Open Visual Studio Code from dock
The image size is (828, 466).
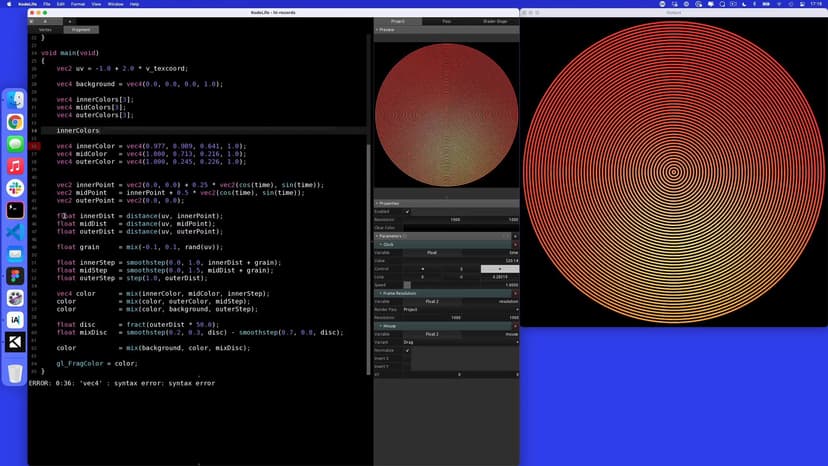point(15,232)
